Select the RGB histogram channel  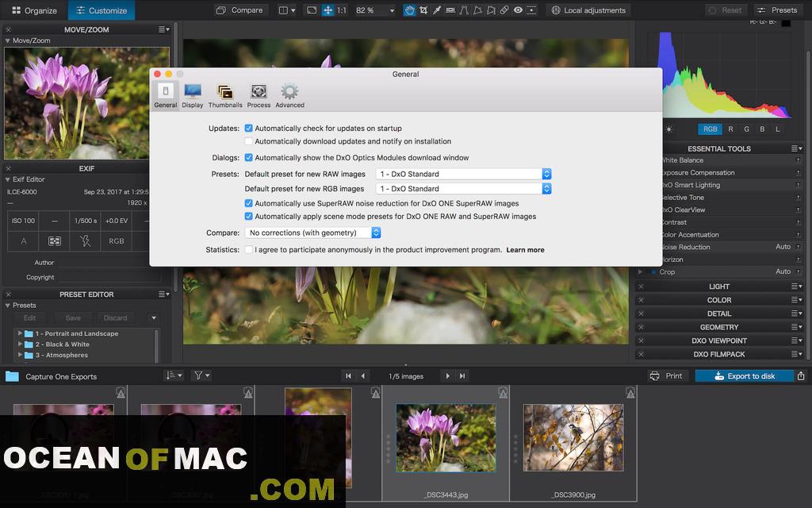(710, 129)
